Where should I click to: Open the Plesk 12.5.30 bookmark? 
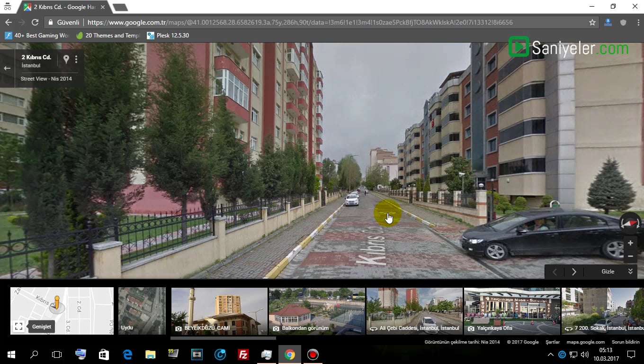[168, 36]
